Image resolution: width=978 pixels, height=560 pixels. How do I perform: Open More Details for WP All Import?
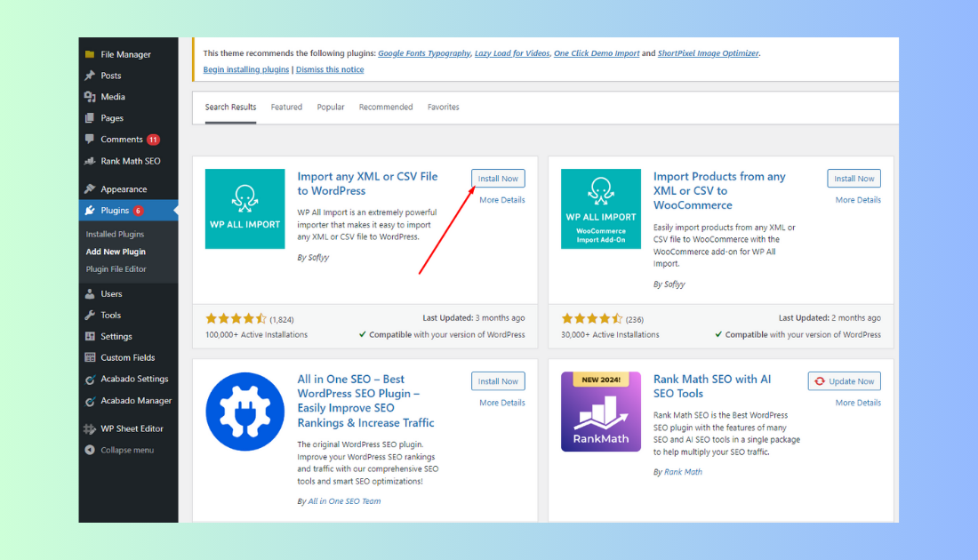(502, 200)
